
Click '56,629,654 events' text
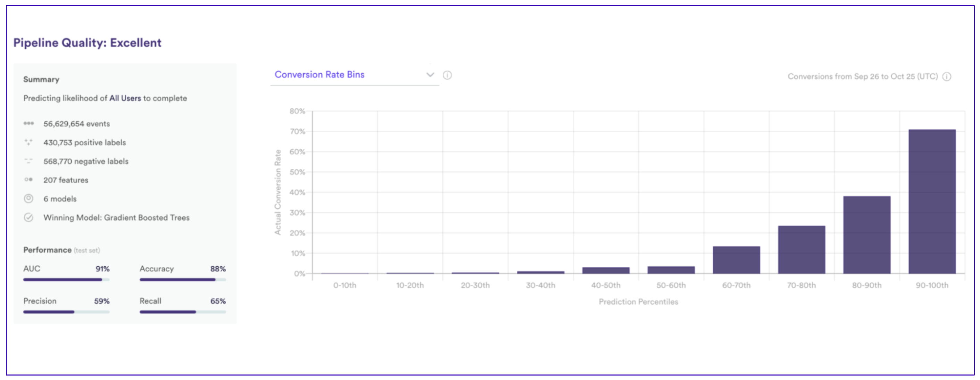pos(76,124)
